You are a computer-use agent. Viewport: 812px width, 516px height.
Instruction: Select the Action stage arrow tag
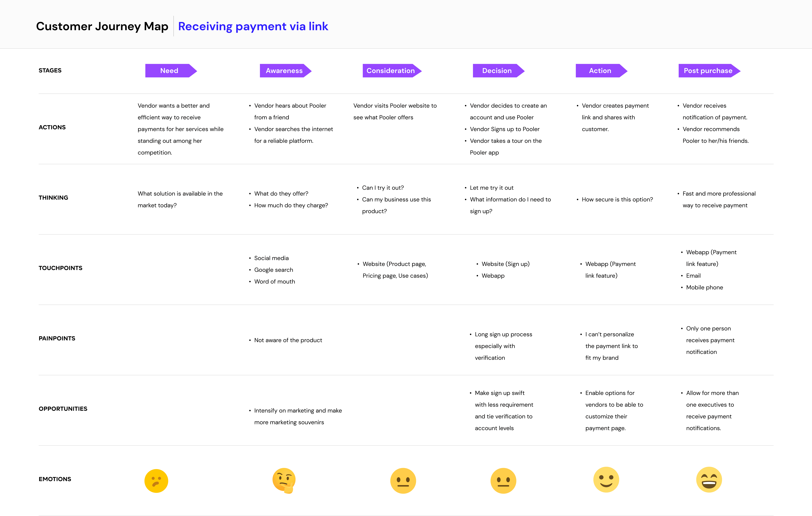coord(602,71)
